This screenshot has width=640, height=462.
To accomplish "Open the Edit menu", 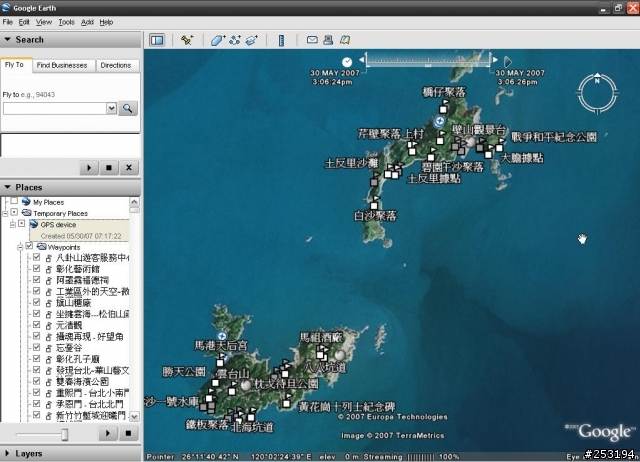I will click(x=24, y=22).
